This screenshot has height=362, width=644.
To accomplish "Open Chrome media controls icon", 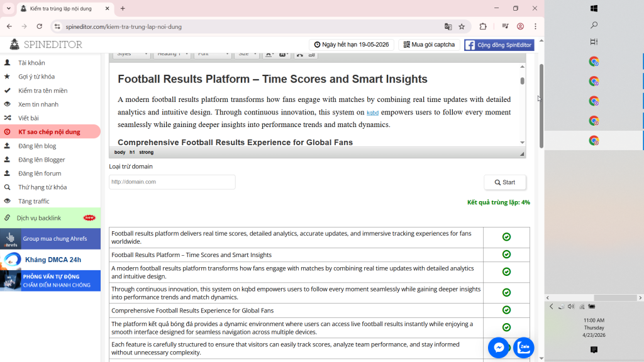I will click(505, 26).
